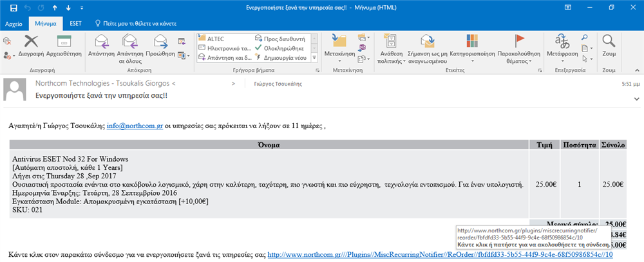Open the move Actions dropdown icon
Screen dimensions: 644x262
(x=362, y=59)
